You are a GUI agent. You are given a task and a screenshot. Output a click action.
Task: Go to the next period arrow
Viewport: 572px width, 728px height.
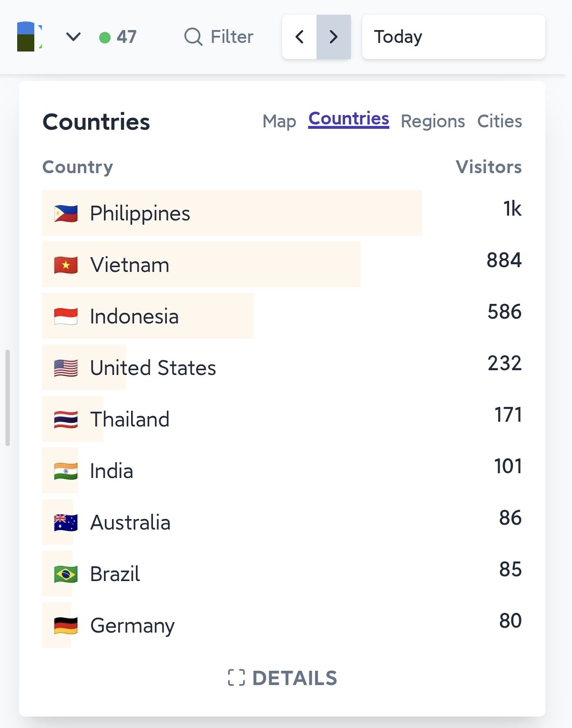coord(334,37)
